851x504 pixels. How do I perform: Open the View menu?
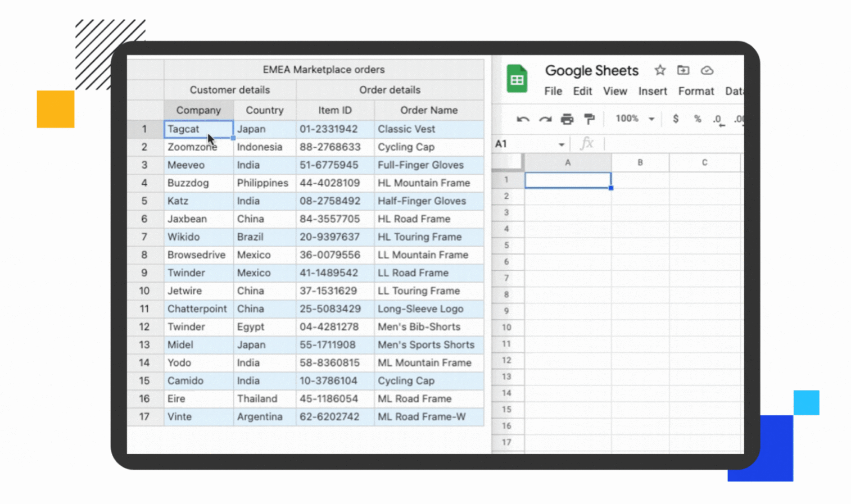(x=615, y=91)
